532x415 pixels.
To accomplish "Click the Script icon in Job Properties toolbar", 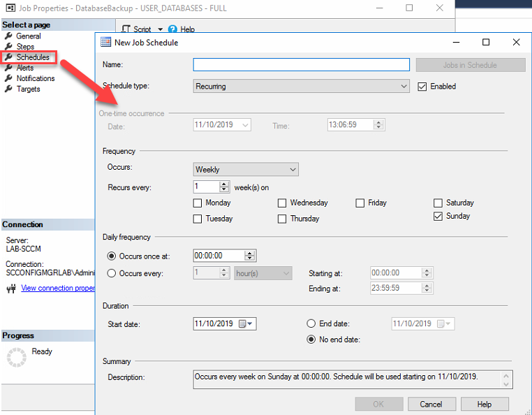I will (x=126, y=29).
